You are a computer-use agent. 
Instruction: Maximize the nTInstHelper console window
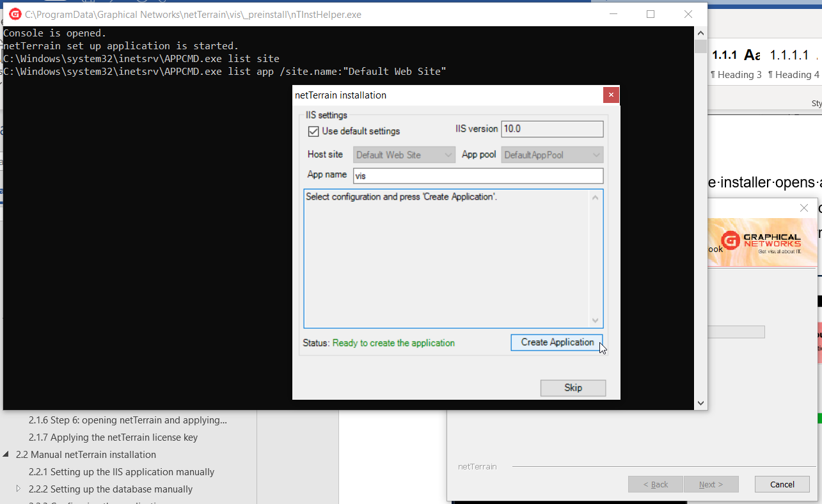pos(651,14)
